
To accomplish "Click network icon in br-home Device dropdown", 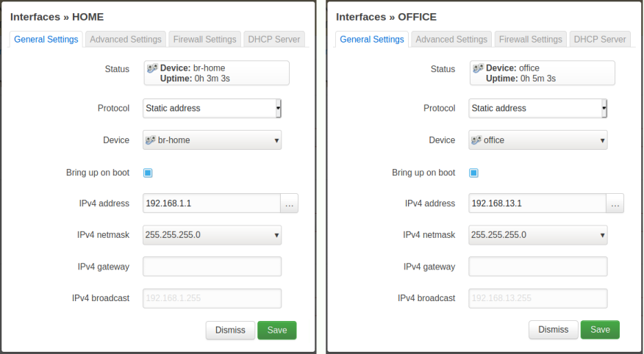I will (x=151, y=140).
